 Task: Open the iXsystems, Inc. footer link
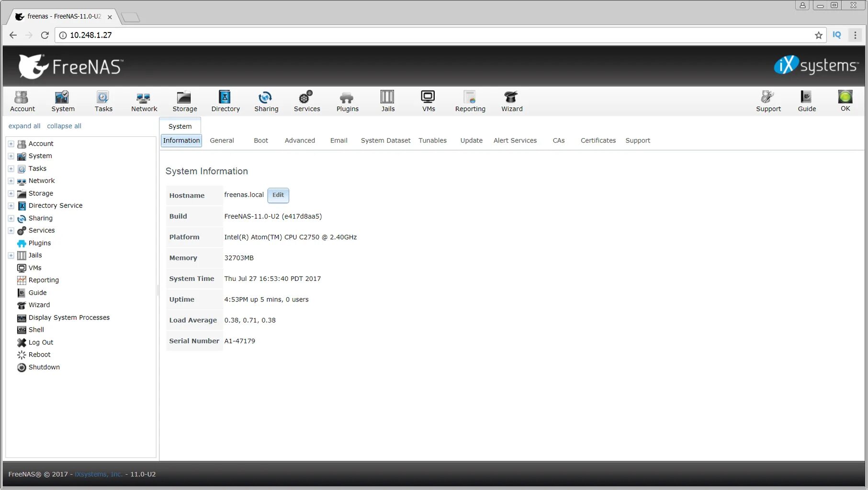pos(99,474)
